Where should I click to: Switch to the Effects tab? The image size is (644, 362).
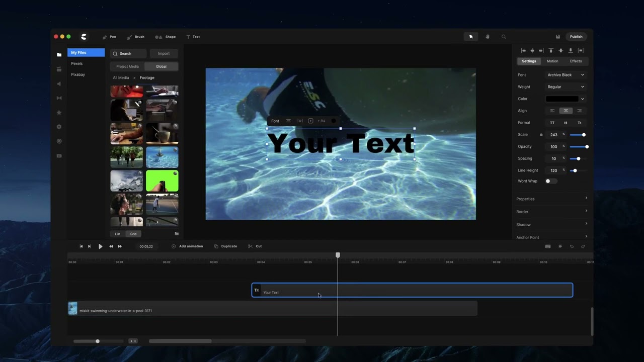tap(576, 61)
